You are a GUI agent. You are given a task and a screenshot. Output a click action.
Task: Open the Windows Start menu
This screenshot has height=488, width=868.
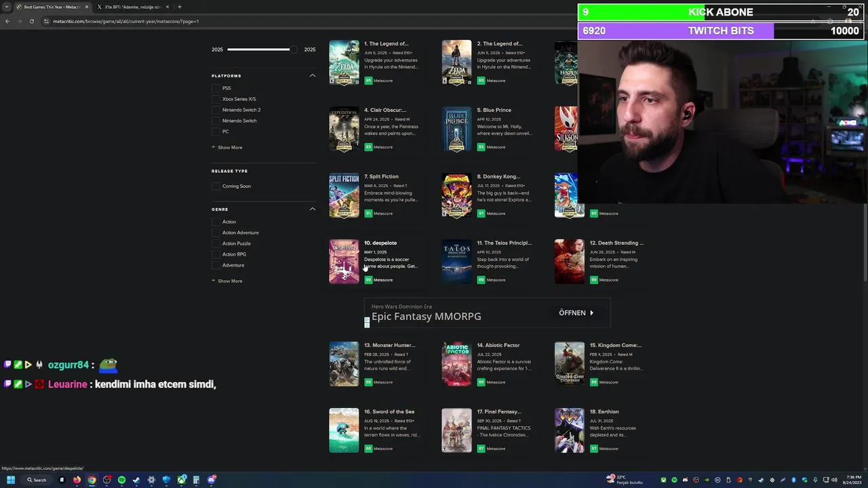click(x=11, y=480)
